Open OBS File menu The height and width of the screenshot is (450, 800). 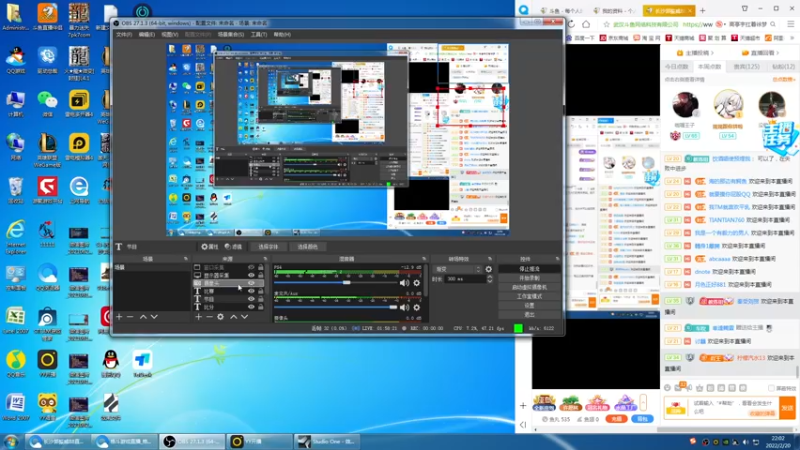124,35
